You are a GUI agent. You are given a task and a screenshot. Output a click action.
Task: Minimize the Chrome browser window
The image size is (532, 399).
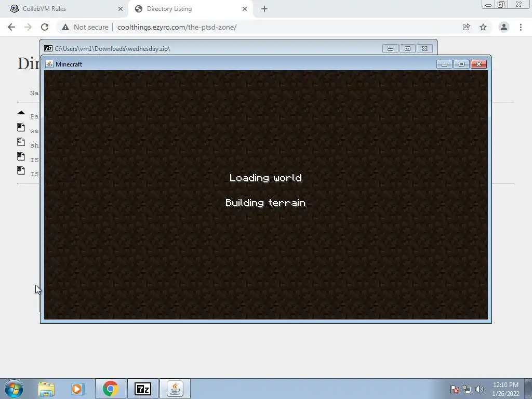[x=488, y=4]
